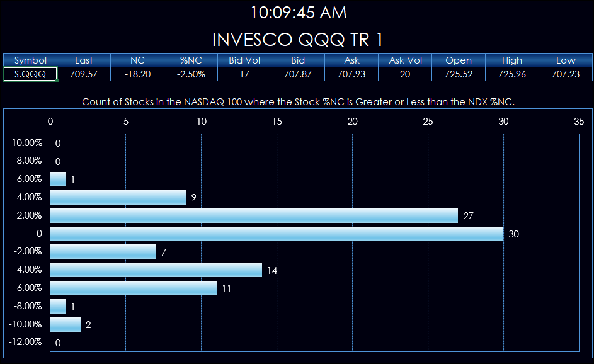Click the -2.50% percent change cell
This screenshot has height=364, width=594.
191,74
